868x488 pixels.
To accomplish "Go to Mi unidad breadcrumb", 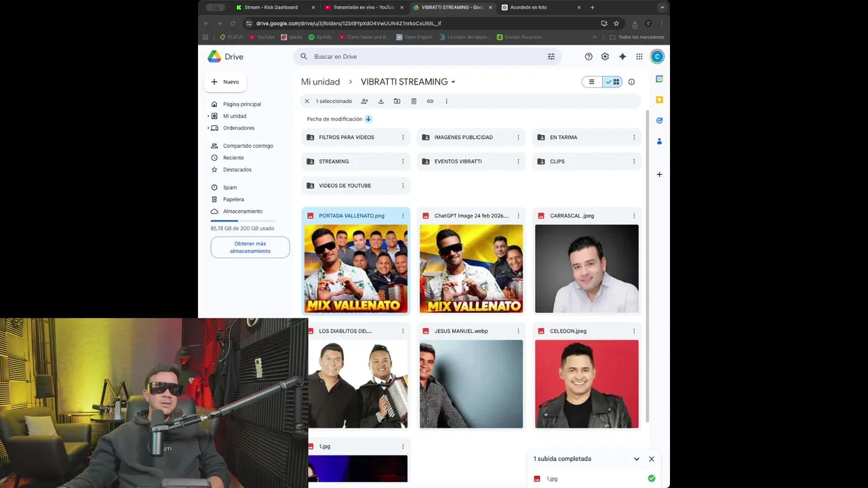I will point(320,82).
